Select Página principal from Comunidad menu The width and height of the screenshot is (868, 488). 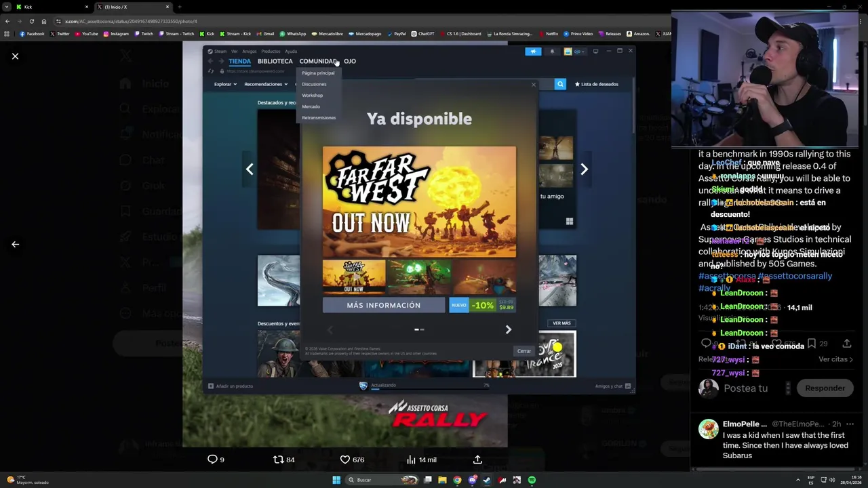pyautogui.click(x=318, y=73)
